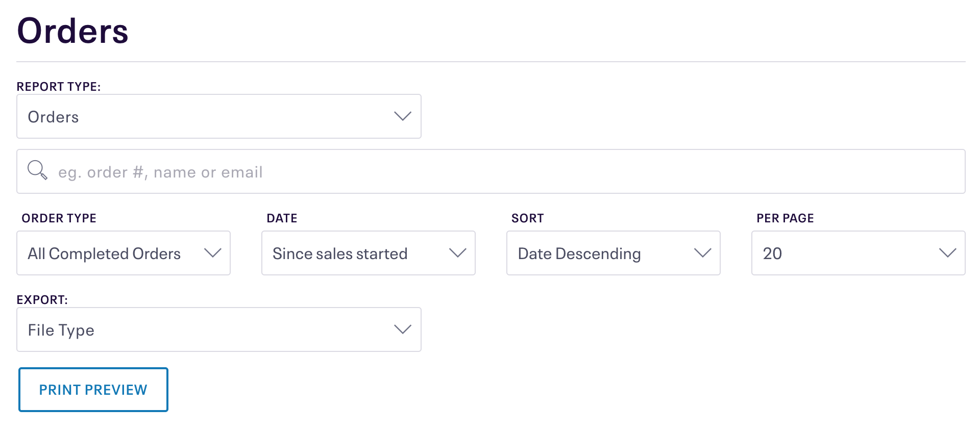Click the REPORT TYPE label
This screenshot has height=433, width=980.
click(59, 87)
